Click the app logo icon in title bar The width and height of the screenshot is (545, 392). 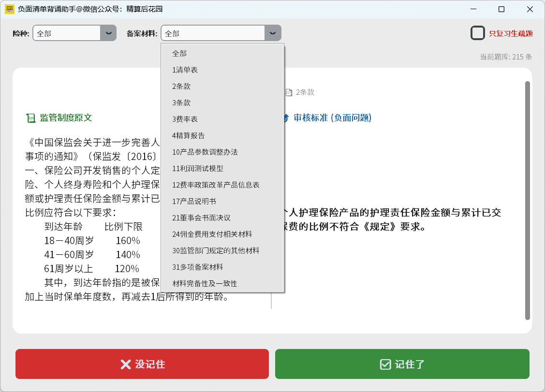(x=9, y=9)
